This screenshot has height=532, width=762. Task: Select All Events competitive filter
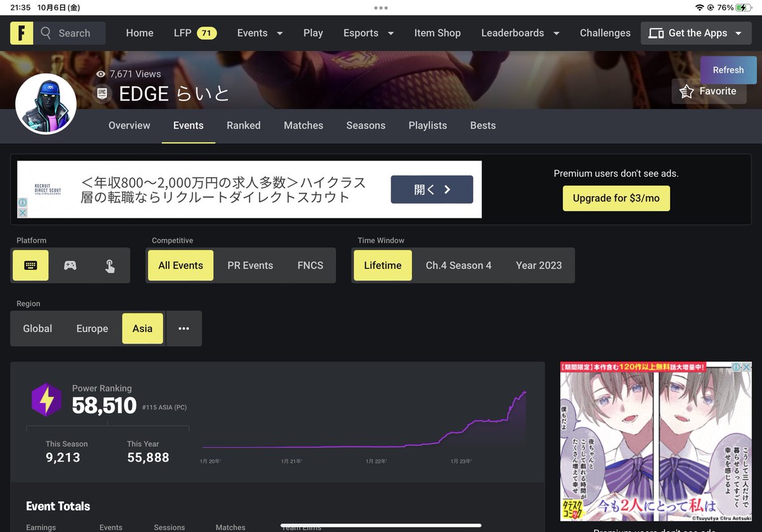tap(181, 265)
